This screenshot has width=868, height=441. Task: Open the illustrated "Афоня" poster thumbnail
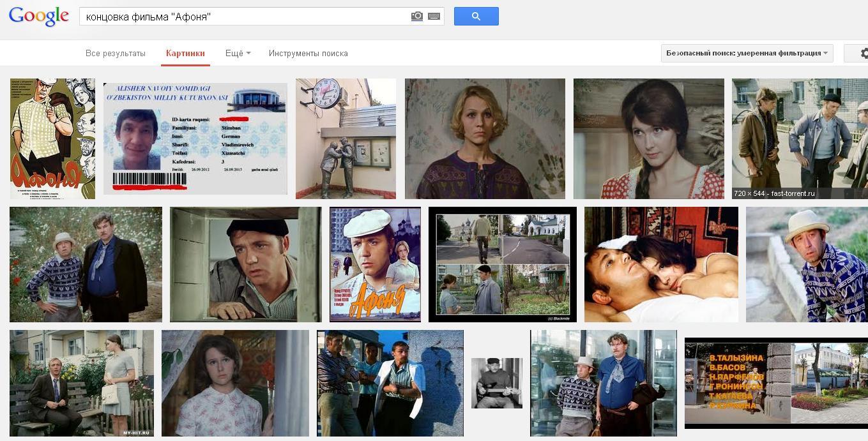pyautogui.click(x=52, y=138)
